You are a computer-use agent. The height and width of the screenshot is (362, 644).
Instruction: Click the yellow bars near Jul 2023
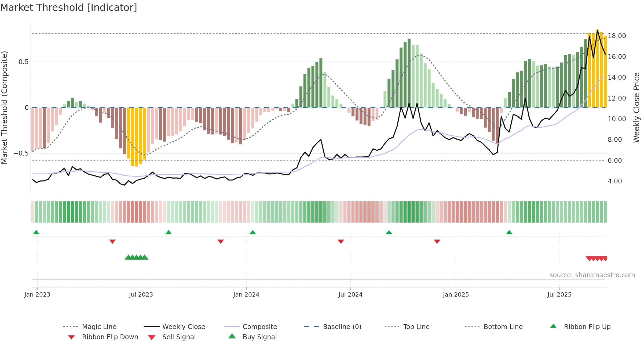(x=137, y=137)
